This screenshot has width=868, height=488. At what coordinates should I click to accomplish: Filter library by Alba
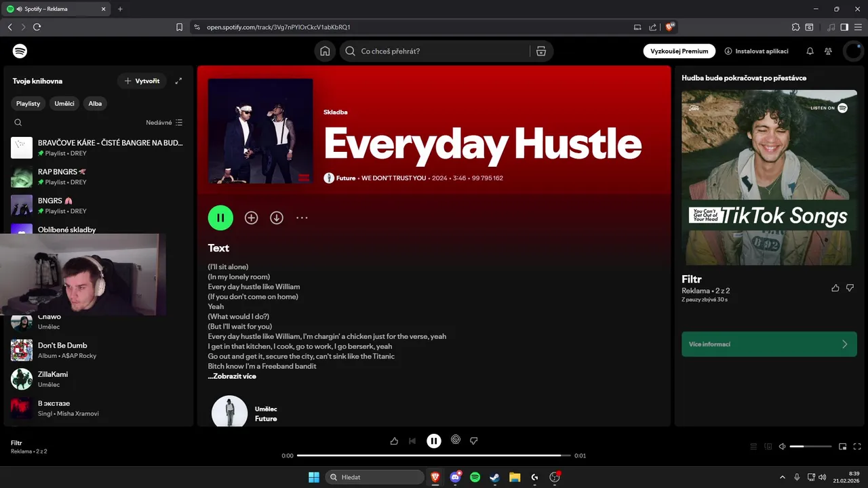coord(95,104)
